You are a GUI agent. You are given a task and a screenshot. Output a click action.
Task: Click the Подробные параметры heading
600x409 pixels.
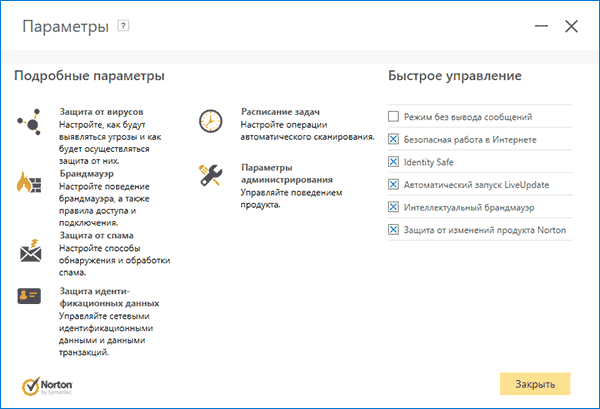click(x=90, y=76)
